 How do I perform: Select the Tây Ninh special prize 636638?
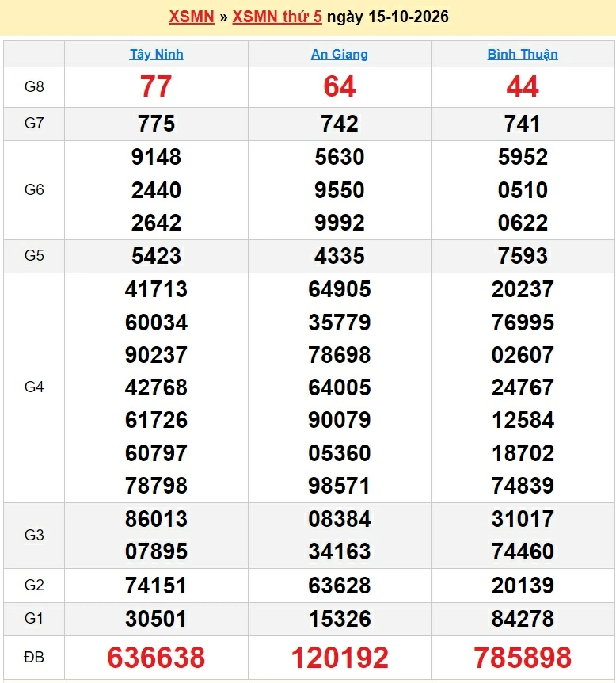pyautogui.click(x=156, y=658)
